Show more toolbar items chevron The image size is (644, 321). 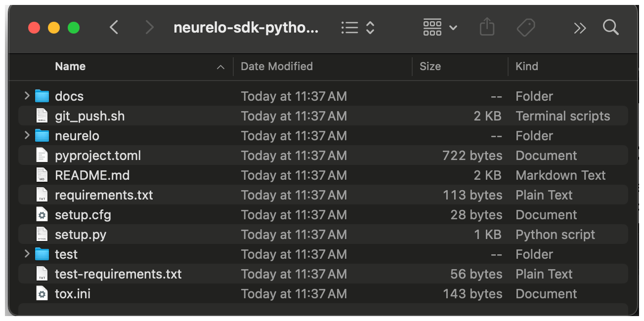[579, 28]
